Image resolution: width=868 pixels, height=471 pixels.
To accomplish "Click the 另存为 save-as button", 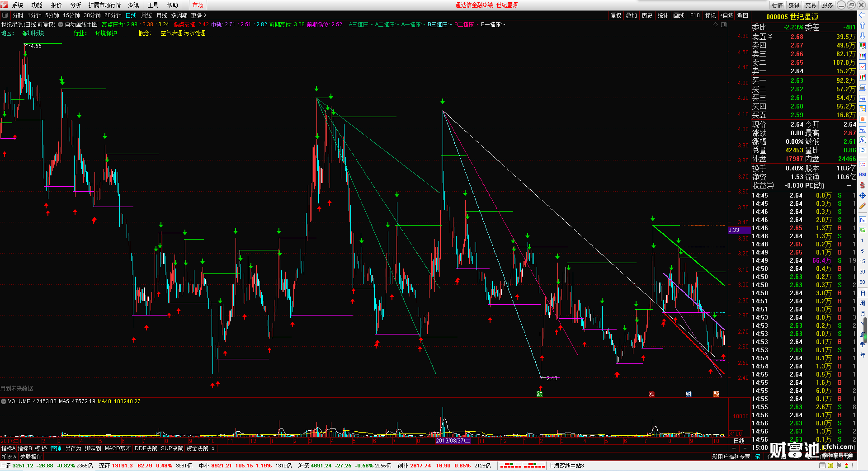I will pyautogui.click(x=73, y=448).
